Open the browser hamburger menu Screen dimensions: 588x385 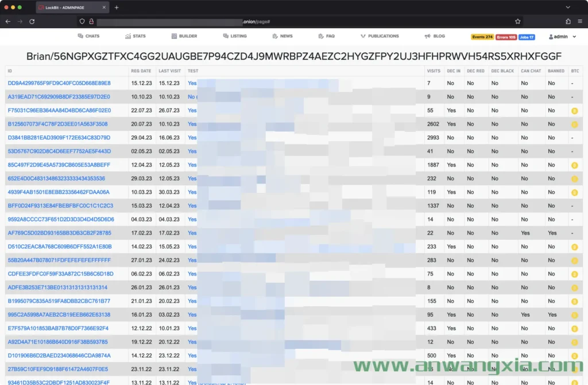tap(580, 21)
